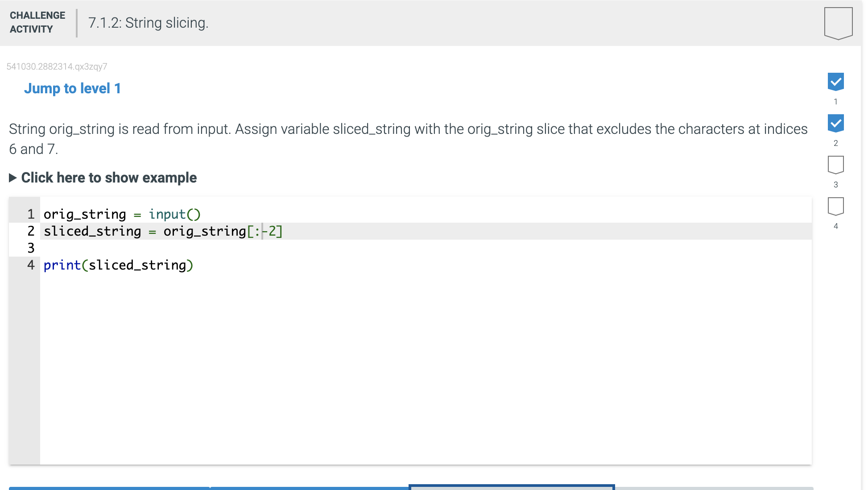The height and width of the screenshot is (490, 868).
Task: Open the 'Jump to level 1' link
Action: pos(72,88)
